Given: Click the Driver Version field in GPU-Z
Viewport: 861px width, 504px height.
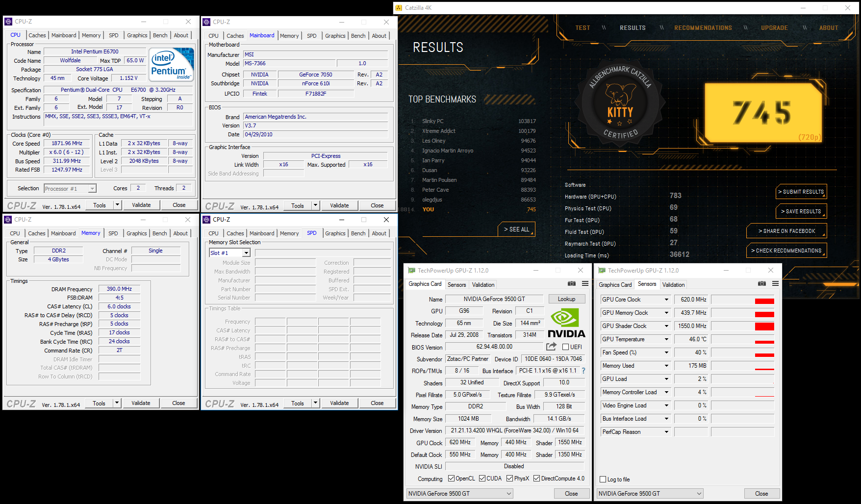Looking at the screenshot, I should [515, 430].
